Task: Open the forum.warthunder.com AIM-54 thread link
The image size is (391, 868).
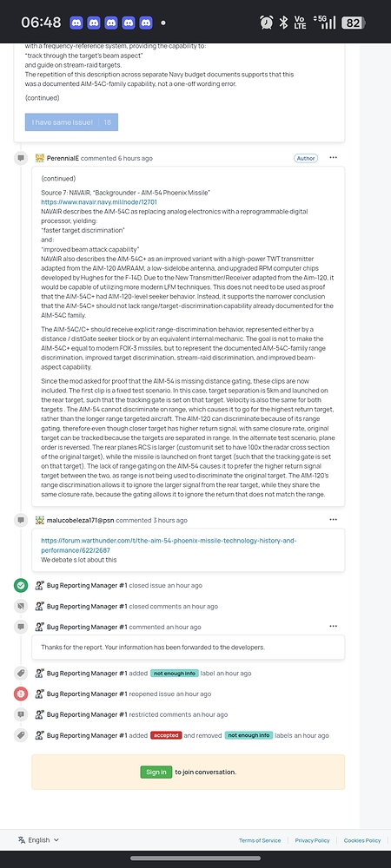Action: 169,545
